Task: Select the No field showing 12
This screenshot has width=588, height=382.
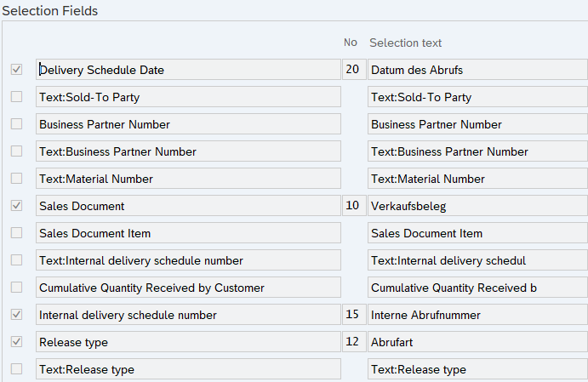Action: (x=352, y=342)
